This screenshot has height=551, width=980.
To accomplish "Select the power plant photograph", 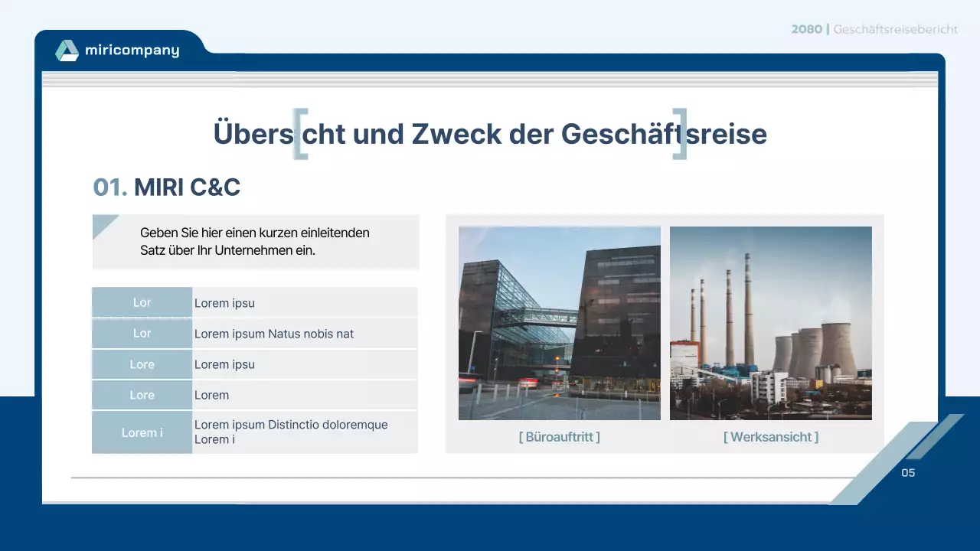I will click(770, 323).
